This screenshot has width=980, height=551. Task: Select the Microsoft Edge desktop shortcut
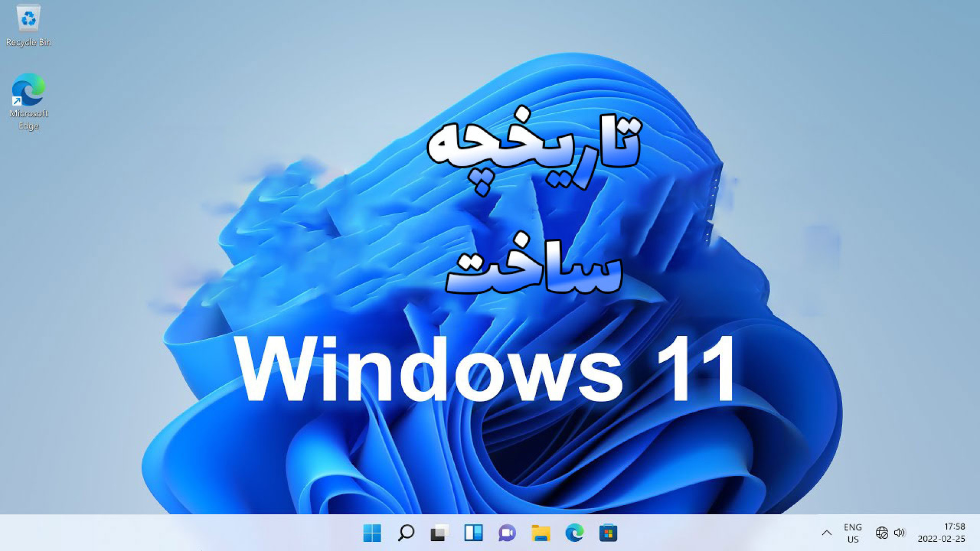point(29,102)
